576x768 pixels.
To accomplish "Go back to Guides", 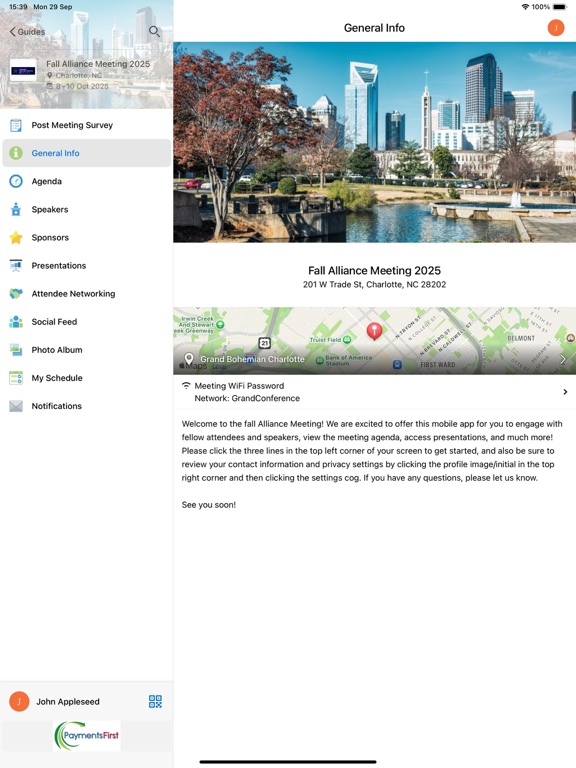I will [27, 32].
